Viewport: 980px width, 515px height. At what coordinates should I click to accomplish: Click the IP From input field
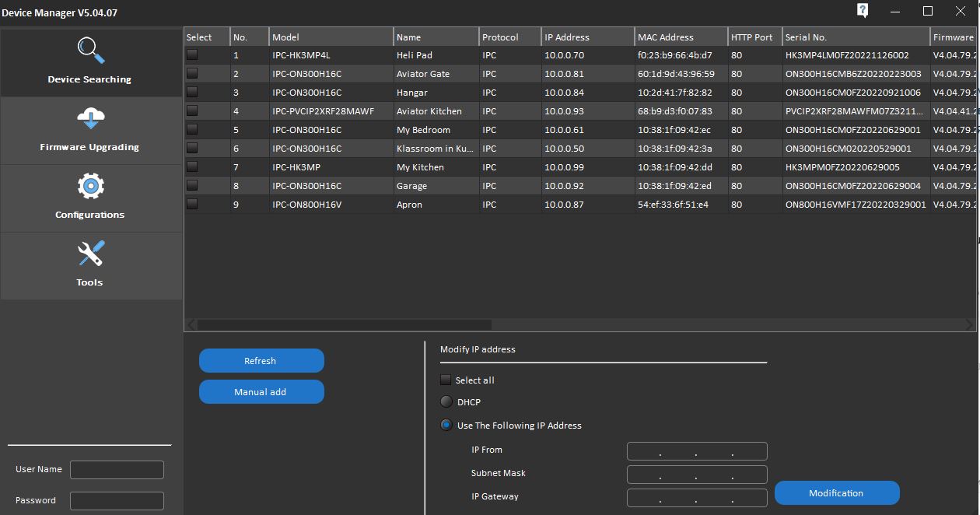click(697, 451)
